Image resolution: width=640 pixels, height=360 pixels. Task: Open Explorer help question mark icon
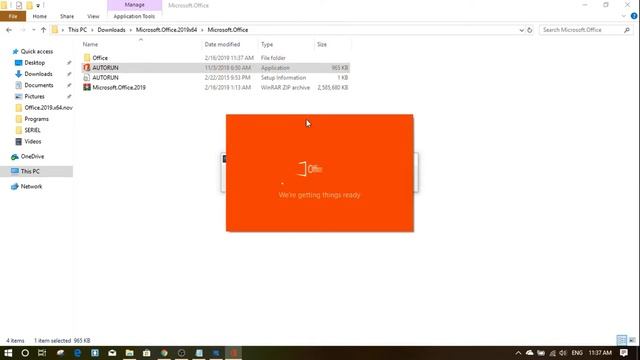(634, 16)
